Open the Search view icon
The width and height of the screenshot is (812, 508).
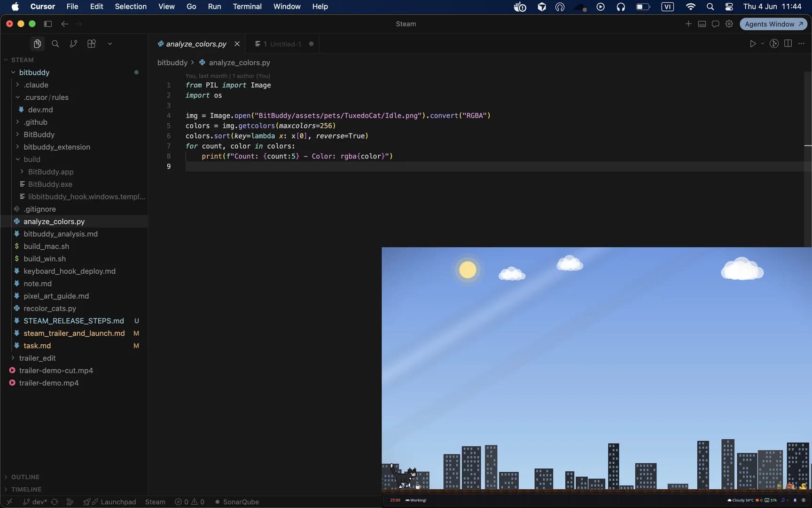click(55, 44)
